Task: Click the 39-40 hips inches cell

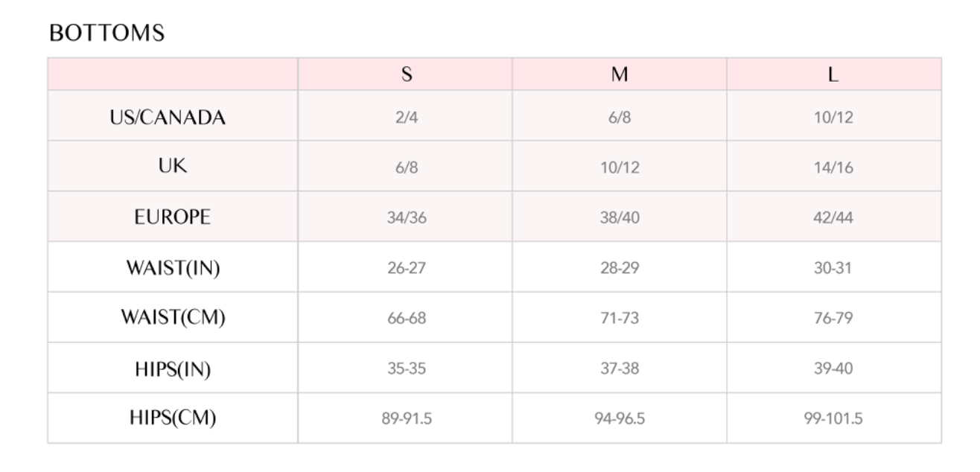Action: click(833, 369)
